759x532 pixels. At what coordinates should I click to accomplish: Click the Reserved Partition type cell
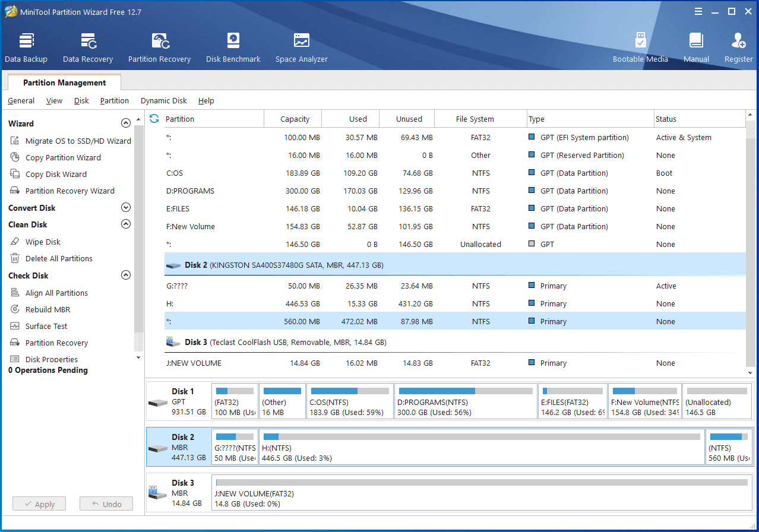pos(576,155)
